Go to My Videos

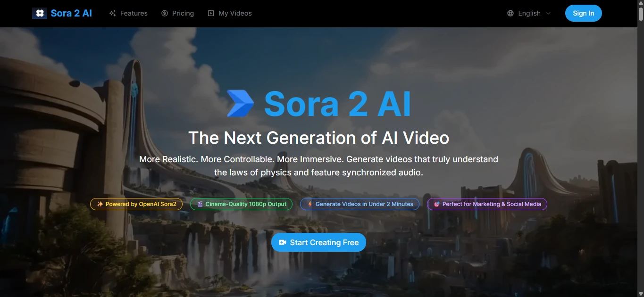tap(230, 13)
